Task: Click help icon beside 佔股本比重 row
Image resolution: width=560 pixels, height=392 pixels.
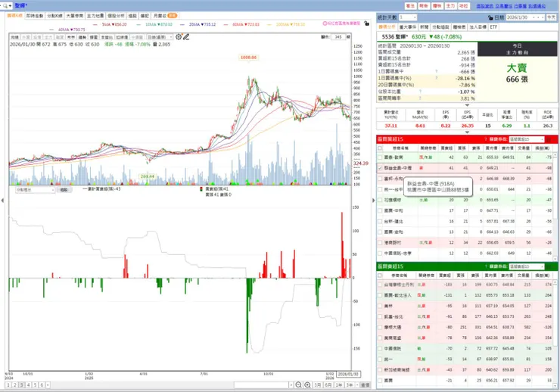Action: point(420,92)
